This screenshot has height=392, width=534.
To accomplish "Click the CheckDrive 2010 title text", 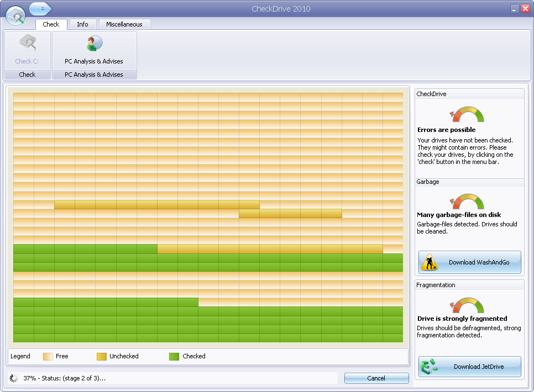I will coord(281,9).
